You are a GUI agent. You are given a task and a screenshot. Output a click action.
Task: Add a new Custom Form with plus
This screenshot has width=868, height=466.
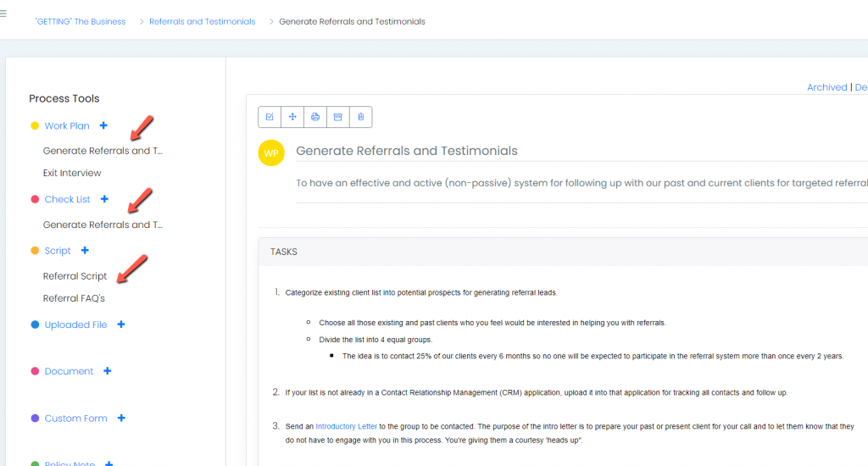click(121, 418)
